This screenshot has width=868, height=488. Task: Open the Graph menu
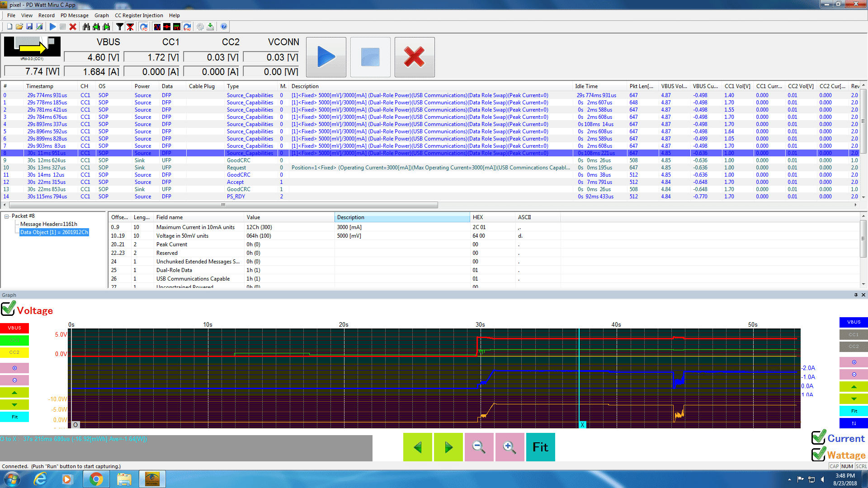101,15
